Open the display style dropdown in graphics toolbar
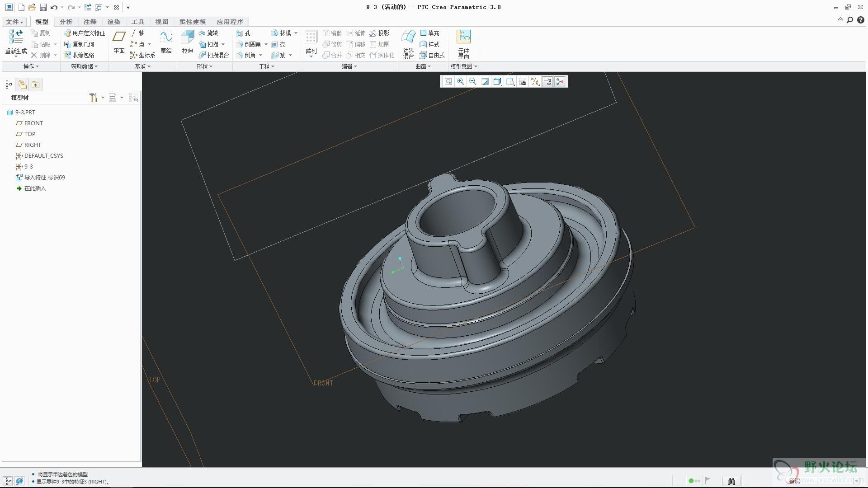The image size is (868, 488). (x=497, y=81)
